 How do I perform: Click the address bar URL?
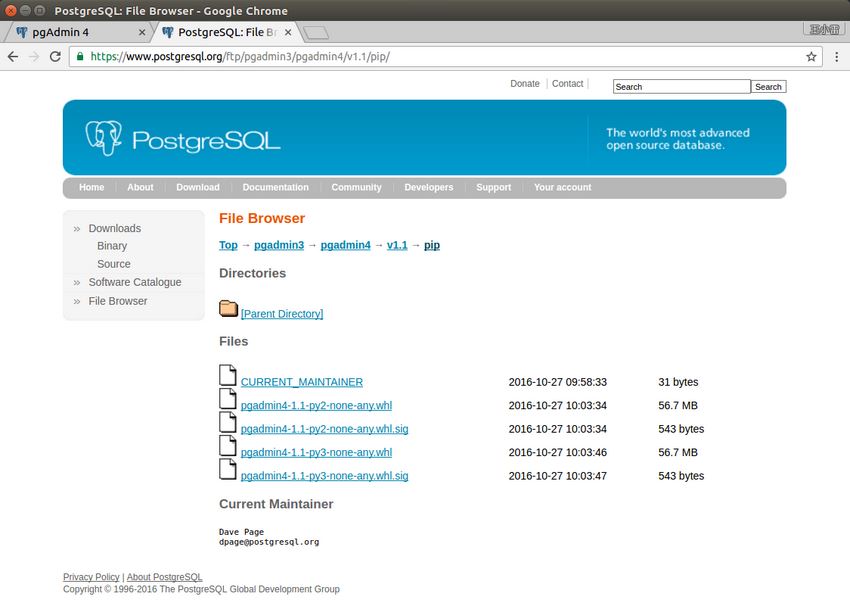click(240, 56)
